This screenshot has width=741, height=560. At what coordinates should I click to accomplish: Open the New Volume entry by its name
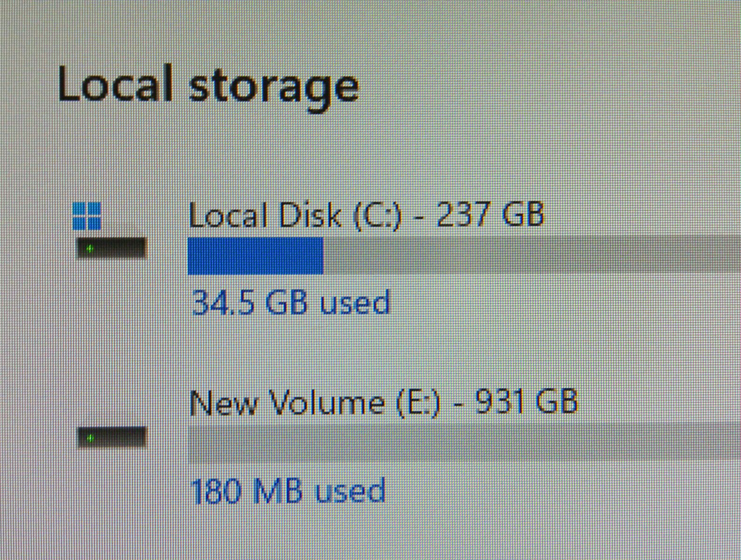tap(287, 403)
